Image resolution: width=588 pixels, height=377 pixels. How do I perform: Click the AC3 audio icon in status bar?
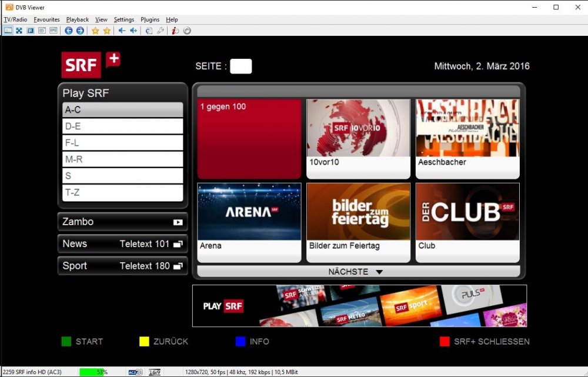(132, 372)
